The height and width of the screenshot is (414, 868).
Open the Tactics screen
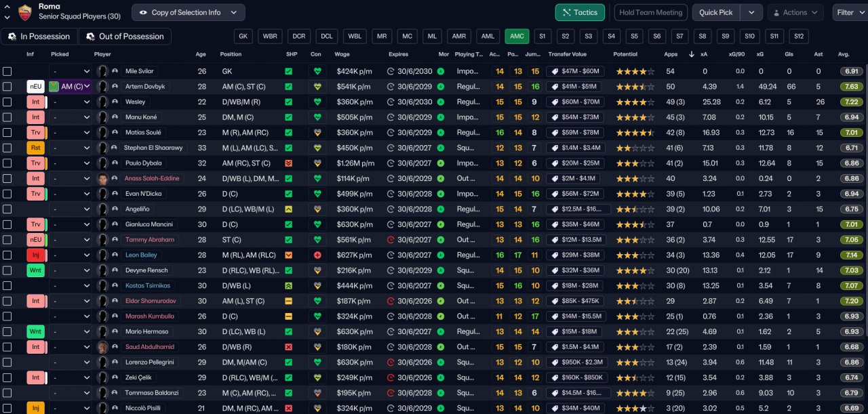(x=579, y=12)
